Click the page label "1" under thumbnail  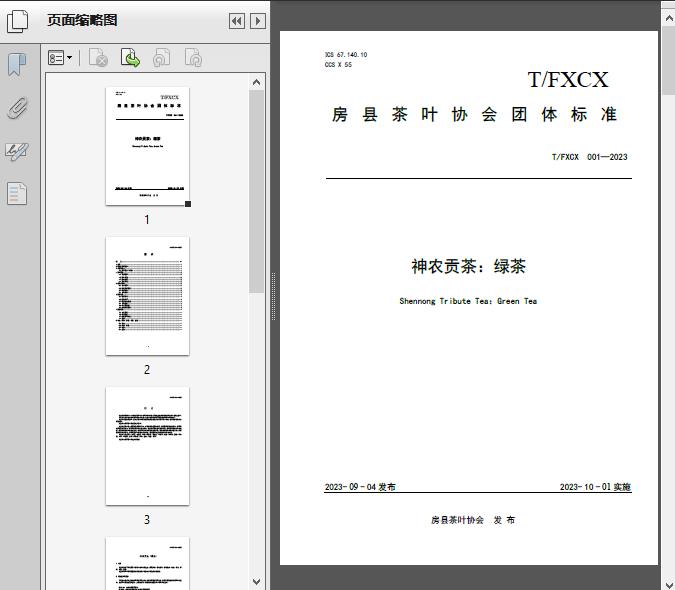coord(147,220)
